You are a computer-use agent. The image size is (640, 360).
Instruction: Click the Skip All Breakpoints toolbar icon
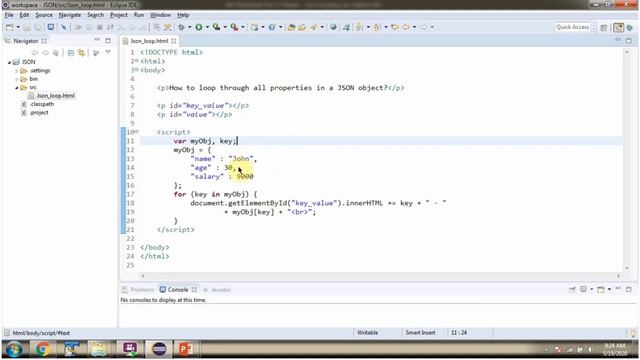(x=64, y=27)
